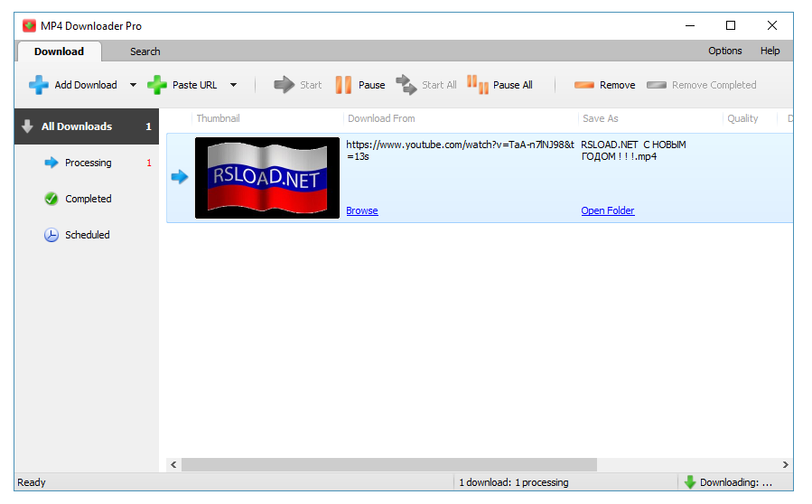Follow the Browse link
The height and width of the screenshot is (504, 812).
(x=362, y=210)
